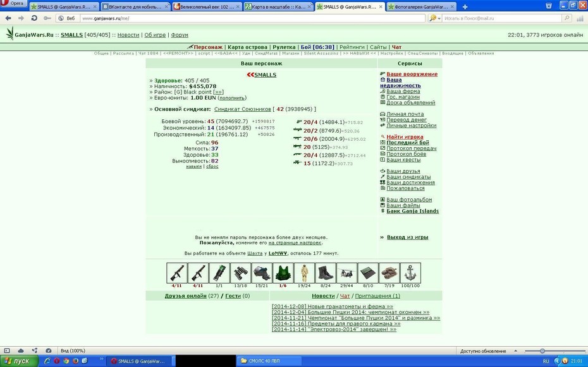Expand the search engine dropdown arrow
The width and height of the screenshot is (588, 367).
pos(439,18)
